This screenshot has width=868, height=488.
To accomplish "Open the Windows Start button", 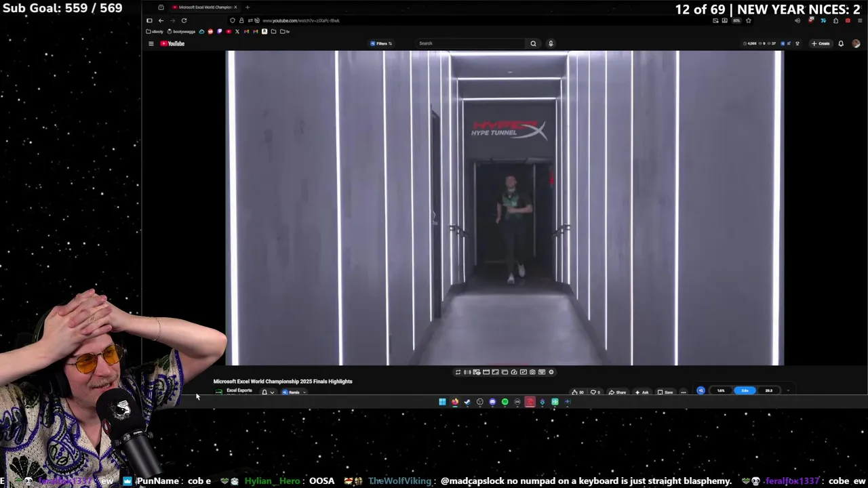I will [442, 402].
